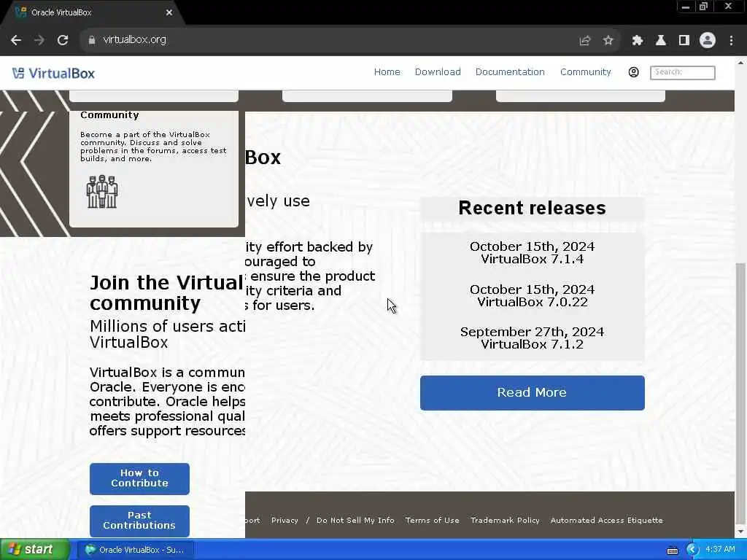This screenshot has width=747, height=560.
Task: Reload the virtualbox.org page
Action: pyautogui.click(x=63, y=40)
